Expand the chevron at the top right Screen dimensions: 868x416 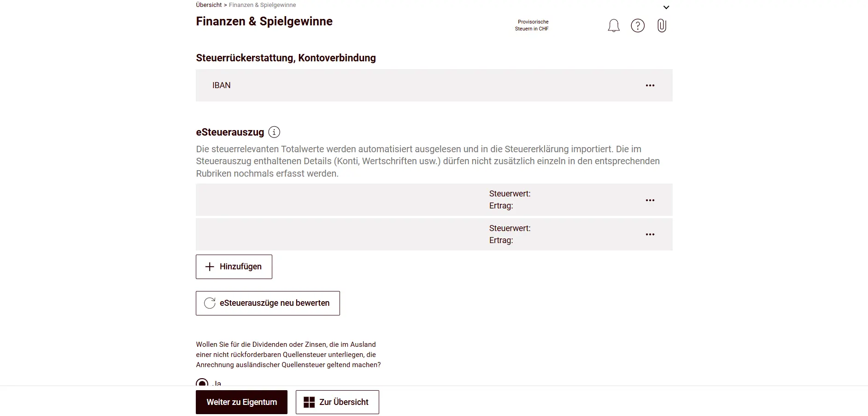click(666, 7)
